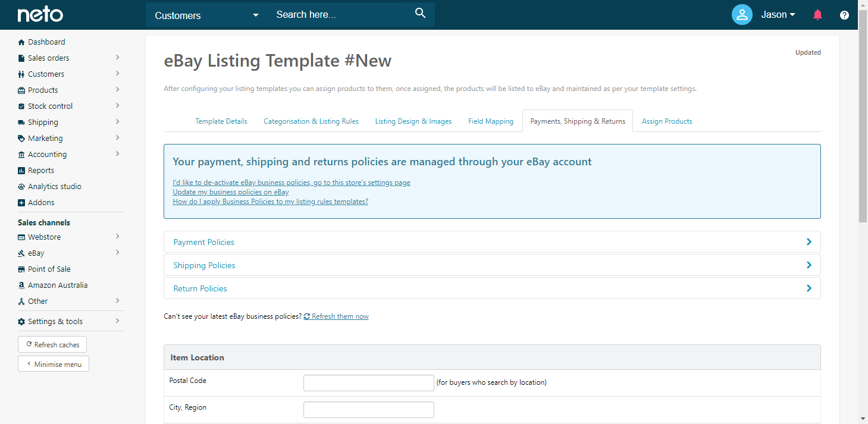Click the eBay gavel icon

pyautogui.click(x=21, y=253)
